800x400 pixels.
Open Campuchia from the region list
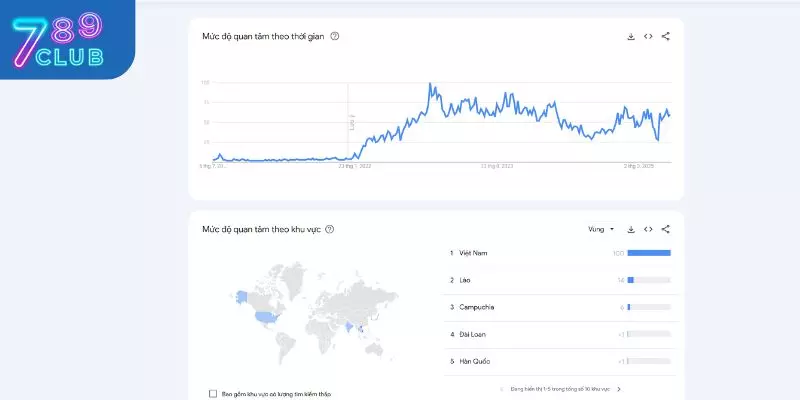pos(479,307)
